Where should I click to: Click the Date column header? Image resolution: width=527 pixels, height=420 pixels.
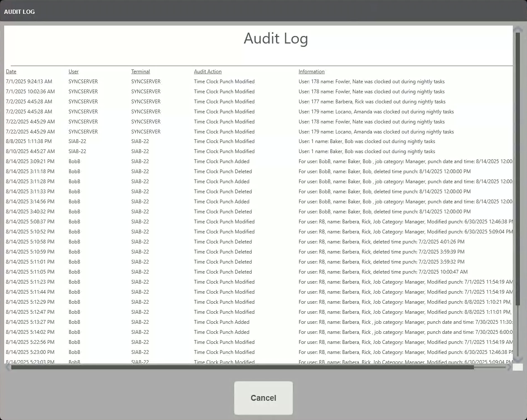pos(11,72)
